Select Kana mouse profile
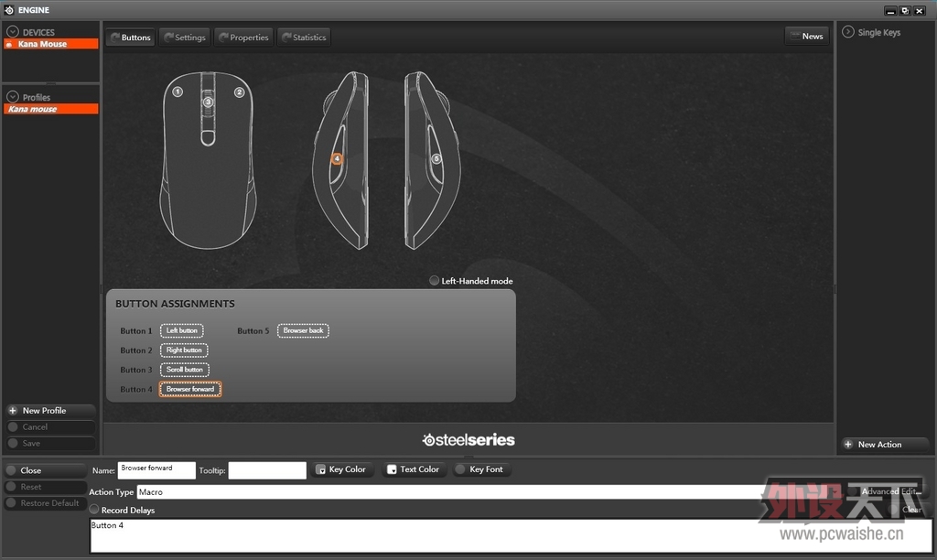Screen dimensions: 937x560 coord(51,109)
